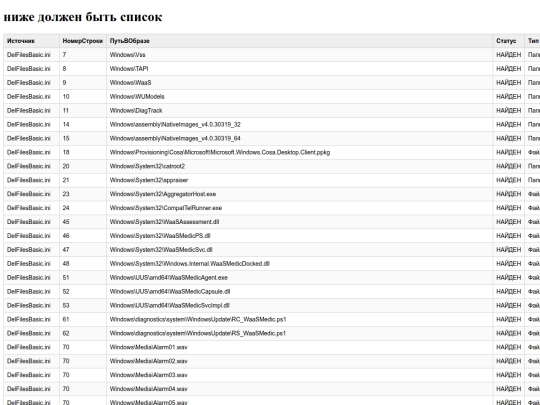This screenshot has height=405, width=540.
Task: Select path cell Windows\TAPI
Action: point(300,69)
